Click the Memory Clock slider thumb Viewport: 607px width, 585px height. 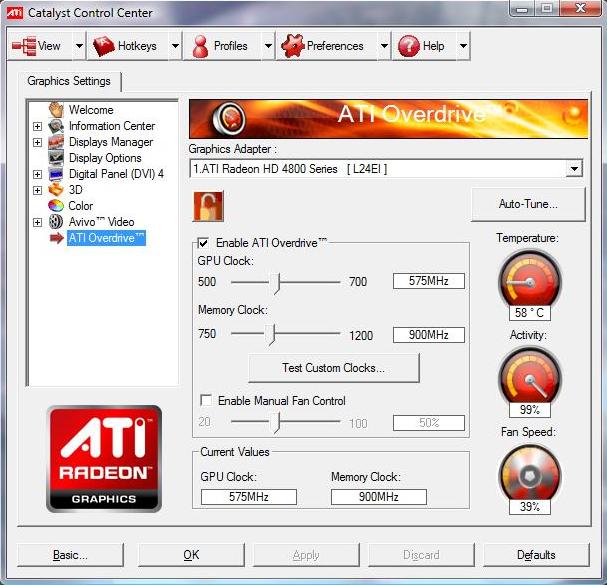271,335
